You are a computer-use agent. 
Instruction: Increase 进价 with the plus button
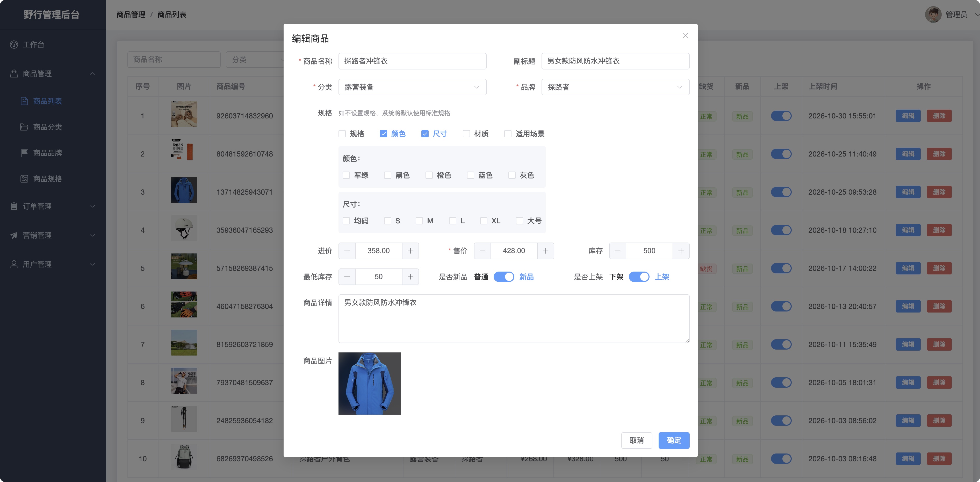click(x=410, y=251)
